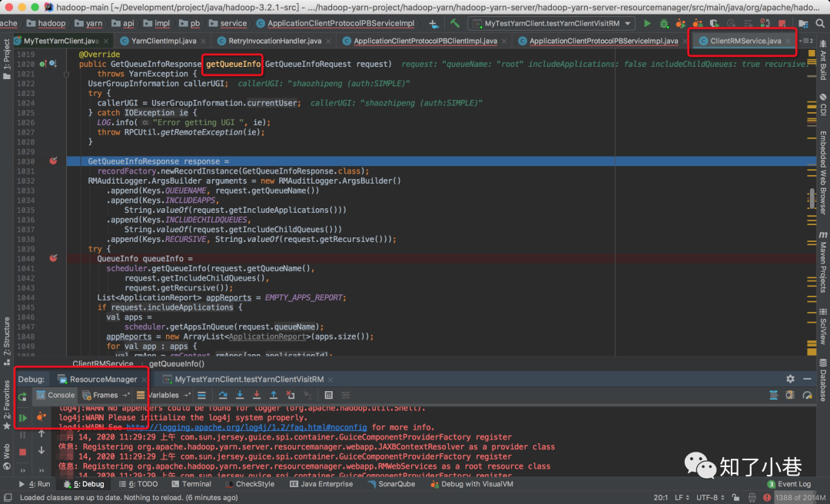Change the UTF-8 file encoding in status bar

pyautogui.click(x=710, y=498)
